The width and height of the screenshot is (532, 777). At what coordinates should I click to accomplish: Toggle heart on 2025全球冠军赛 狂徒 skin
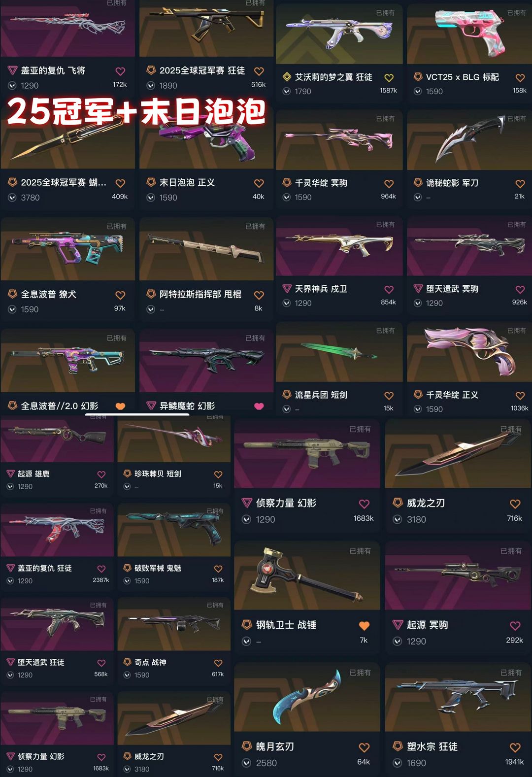click(259, 71)
